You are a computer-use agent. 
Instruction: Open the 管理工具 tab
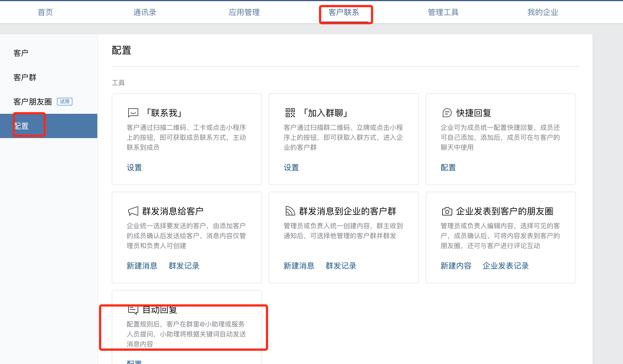443,12
